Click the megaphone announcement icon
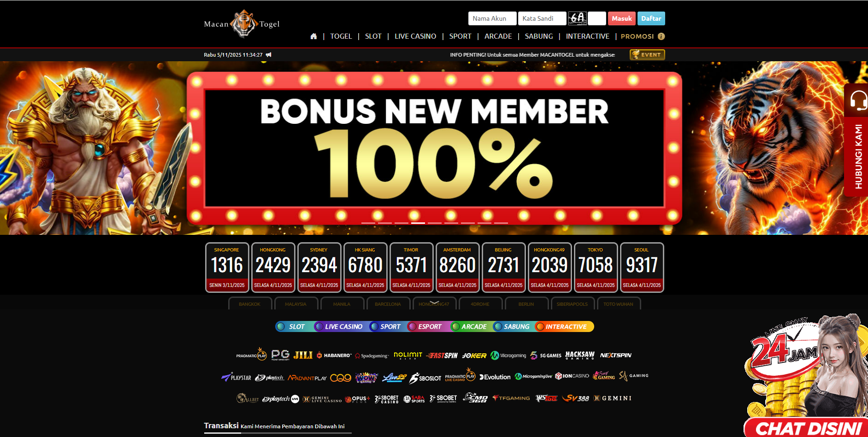Viewport: 868px width, 437px height. click(x=269, y=55)
